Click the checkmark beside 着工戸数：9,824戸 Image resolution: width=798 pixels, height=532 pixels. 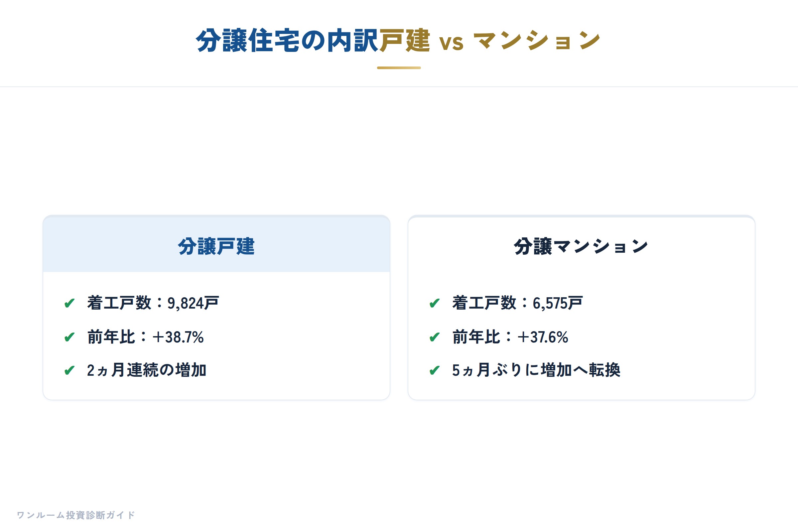tap(69, 303)
